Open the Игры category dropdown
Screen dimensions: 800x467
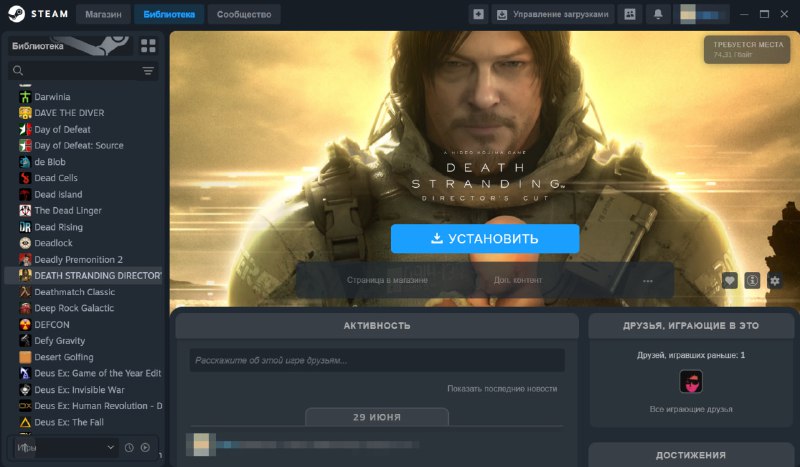coord(65,448)
